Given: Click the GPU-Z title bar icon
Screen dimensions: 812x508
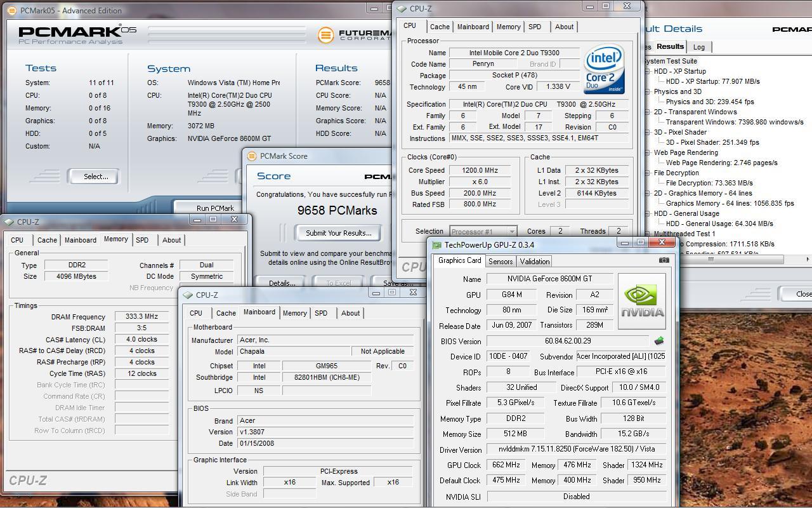Looking at the screenshot, I should [x=436, y=245].
